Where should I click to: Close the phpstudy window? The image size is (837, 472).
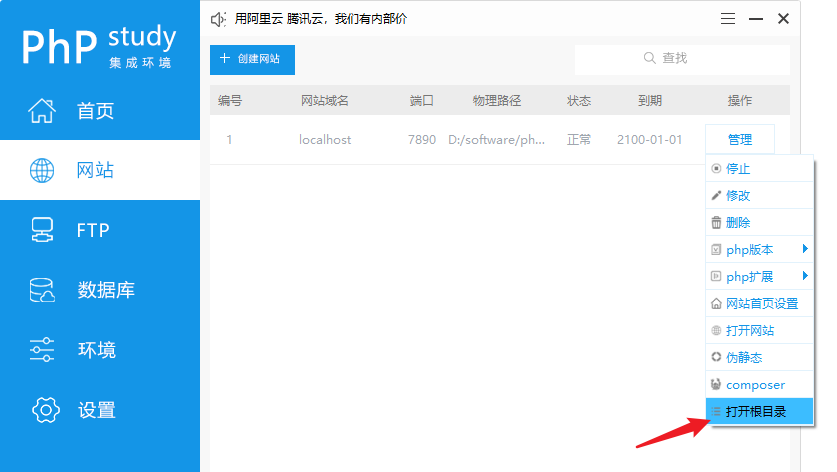click(783, 19)
